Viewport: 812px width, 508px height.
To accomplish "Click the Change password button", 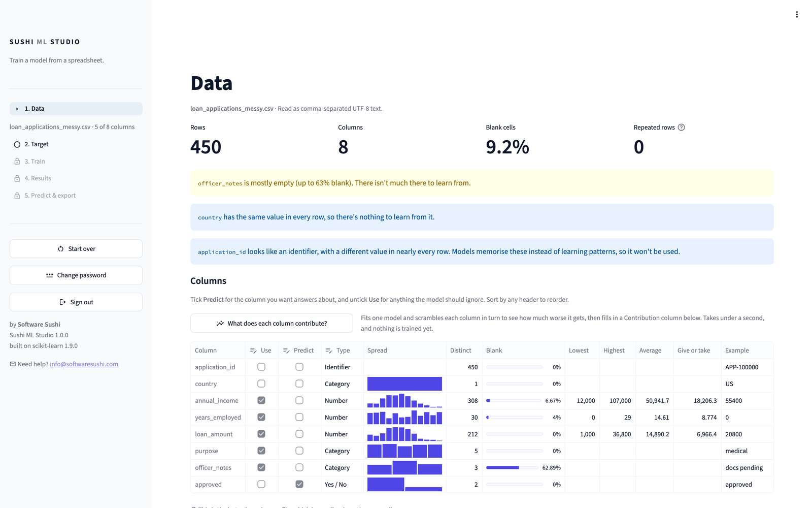I will pyautogui.click(x=76, y=275).
